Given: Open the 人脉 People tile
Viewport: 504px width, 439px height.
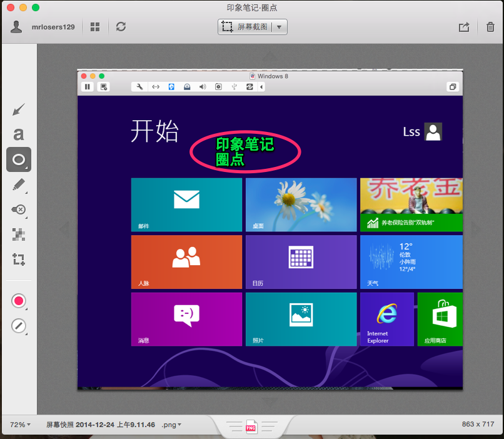Looking at the screenshot, I should (186, 262).
